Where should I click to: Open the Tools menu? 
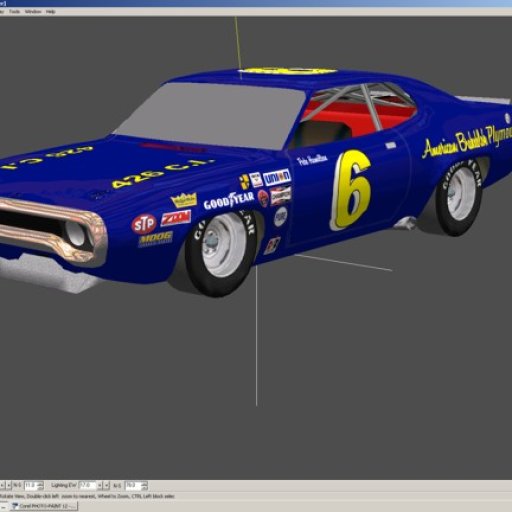[14, 12]
